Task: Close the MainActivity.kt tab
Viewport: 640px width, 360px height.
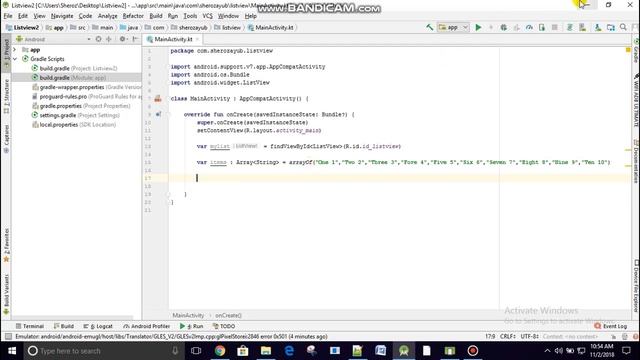Action: 197,39
